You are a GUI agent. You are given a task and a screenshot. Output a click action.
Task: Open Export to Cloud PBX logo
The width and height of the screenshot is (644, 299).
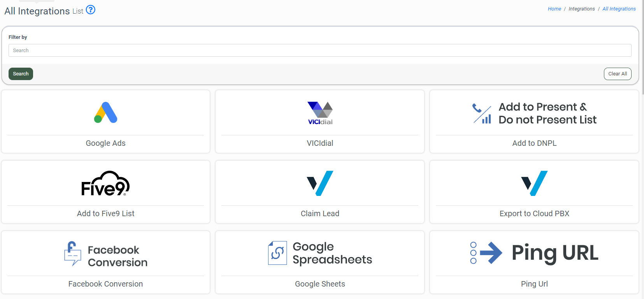point(534,183)
